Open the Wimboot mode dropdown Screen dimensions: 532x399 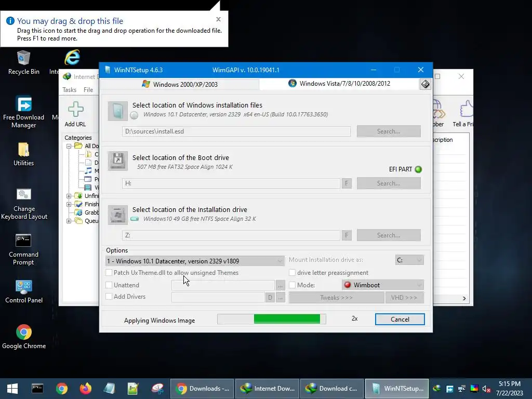coord(383,285)
